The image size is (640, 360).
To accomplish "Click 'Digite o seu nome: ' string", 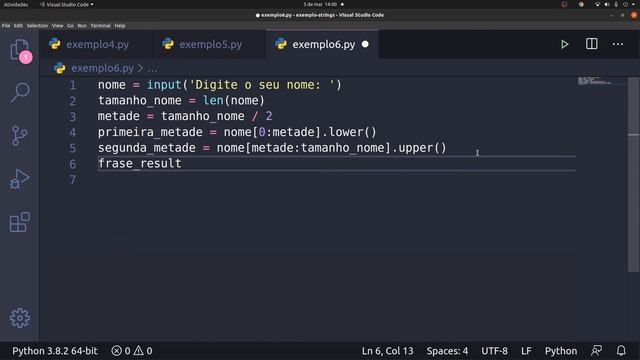I will point(262,85).
